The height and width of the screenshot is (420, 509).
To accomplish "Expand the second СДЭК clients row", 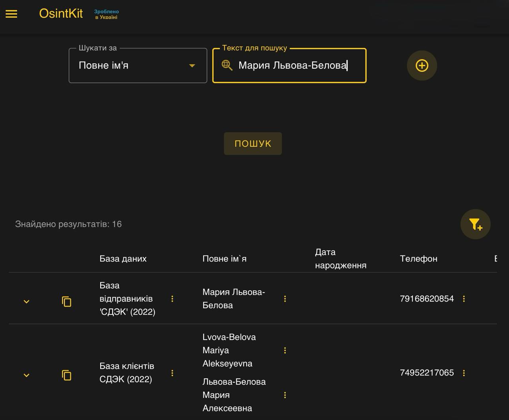I will pyautogui.click(x=26, y=375).
